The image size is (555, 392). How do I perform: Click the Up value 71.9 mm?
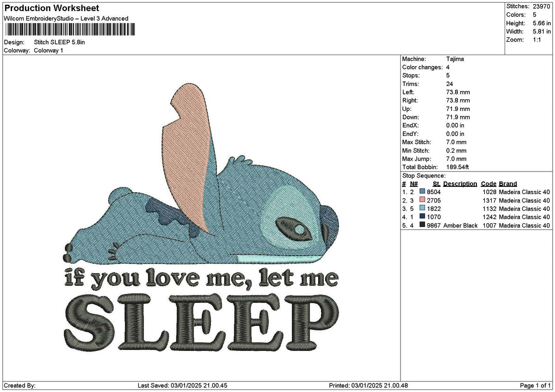[x=458, y=109]
